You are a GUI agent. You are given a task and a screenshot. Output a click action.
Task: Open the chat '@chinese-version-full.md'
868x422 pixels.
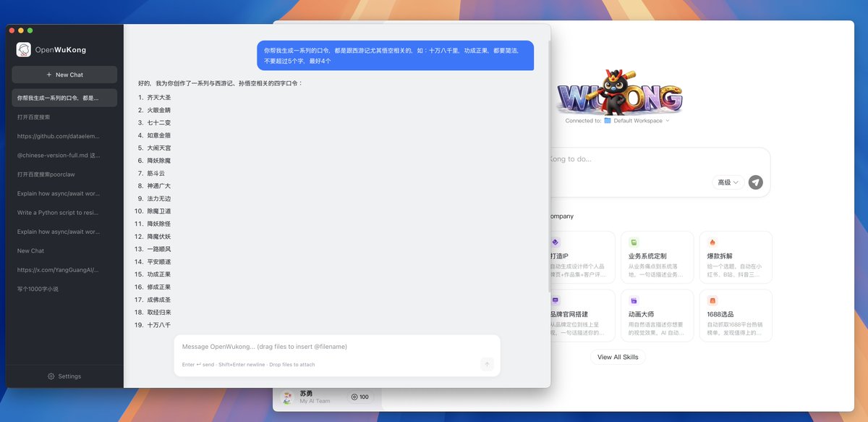pyautogui.click(x=64, y=155)
